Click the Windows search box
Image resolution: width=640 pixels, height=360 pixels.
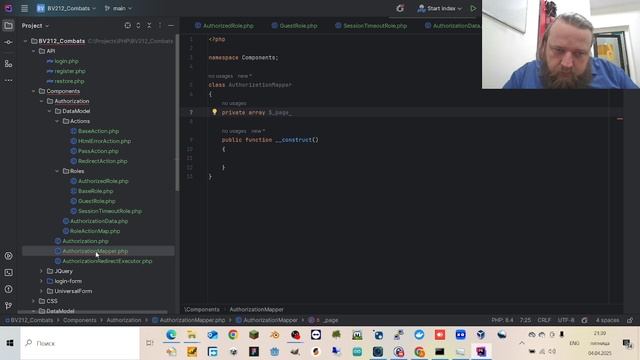(x=80, y=343)
